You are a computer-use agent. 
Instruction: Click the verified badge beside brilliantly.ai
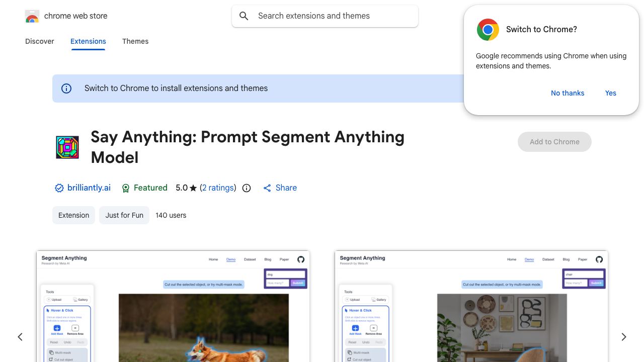59,188
